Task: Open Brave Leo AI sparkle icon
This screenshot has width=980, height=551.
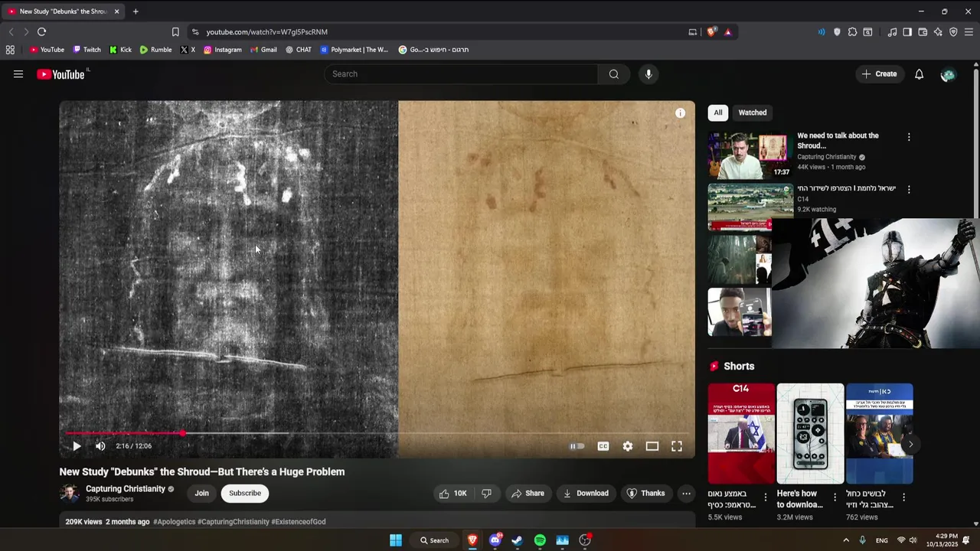Action: (x=938, y=32)
